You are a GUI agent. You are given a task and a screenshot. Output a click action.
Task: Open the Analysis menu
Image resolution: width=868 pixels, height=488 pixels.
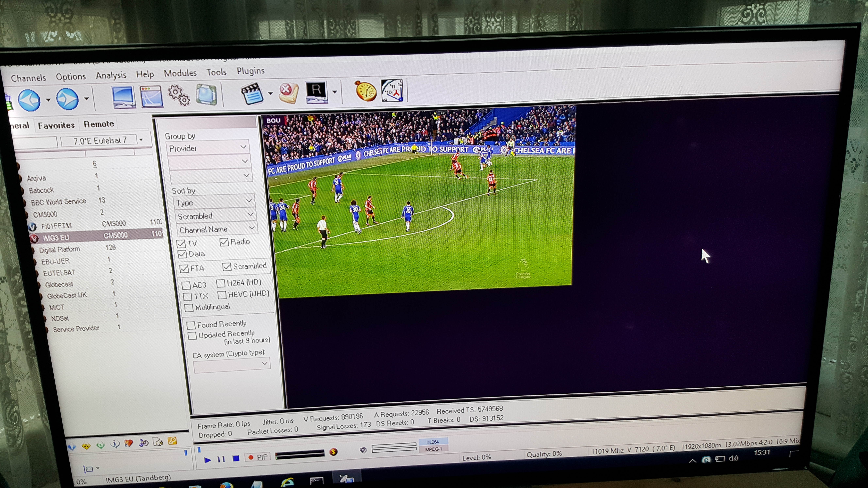click(111, 75)
